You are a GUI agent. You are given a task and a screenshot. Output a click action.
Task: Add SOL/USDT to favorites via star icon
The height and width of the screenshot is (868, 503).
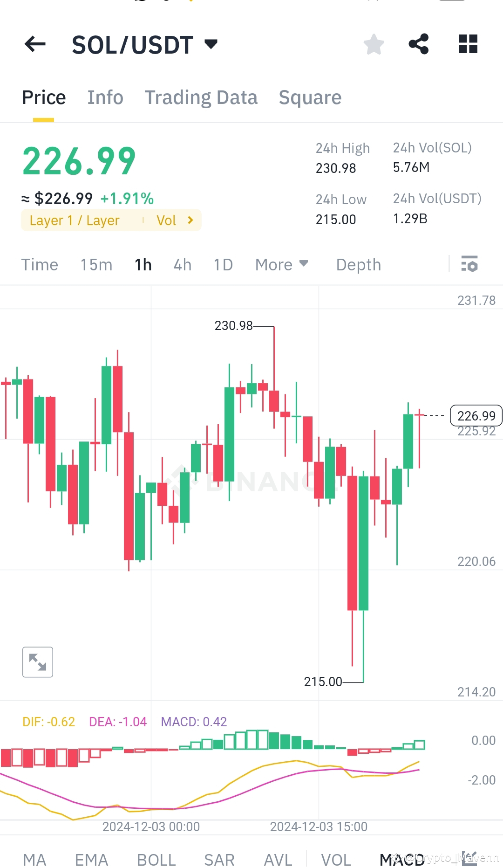pyautogui.click(x=373, y=44)
